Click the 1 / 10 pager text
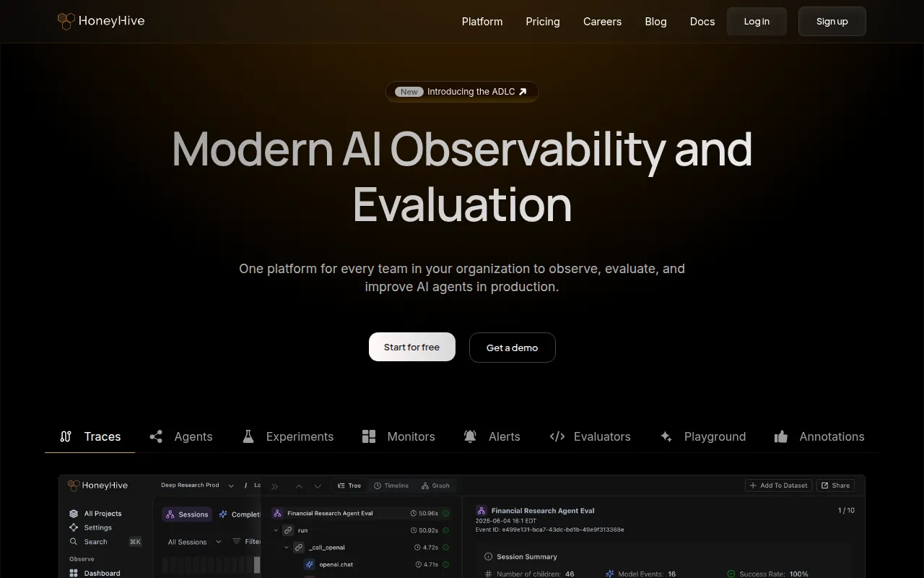Screen dimensions: 924x578 (846, 510)
